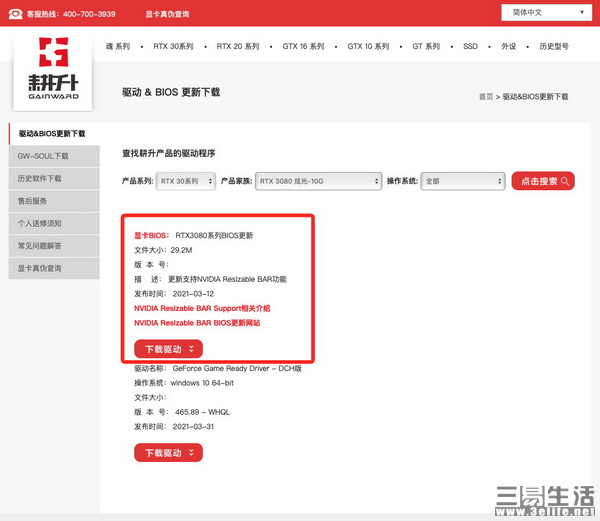Image resolution: width=600 pixels, height=521 pixels.
Task: Click 下载驱动 button for BIOS update
Action: click(168, 349)
